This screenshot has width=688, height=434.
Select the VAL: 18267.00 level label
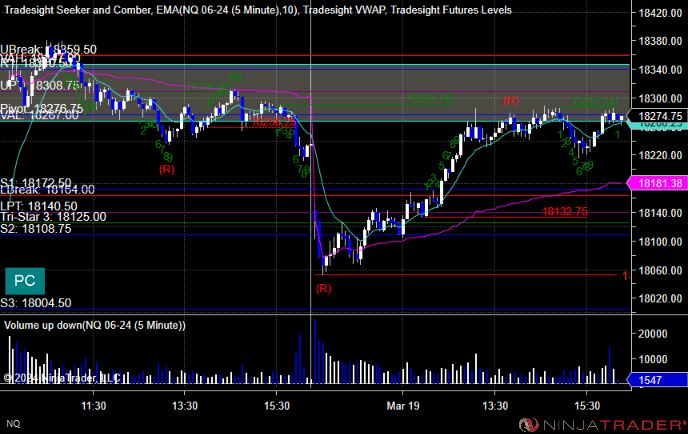(x=39, y=115)
